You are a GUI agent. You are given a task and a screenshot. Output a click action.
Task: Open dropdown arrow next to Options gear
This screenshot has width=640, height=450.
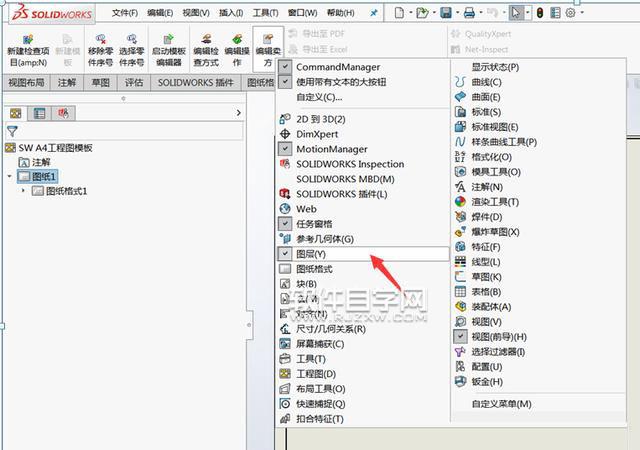point(582,13)
